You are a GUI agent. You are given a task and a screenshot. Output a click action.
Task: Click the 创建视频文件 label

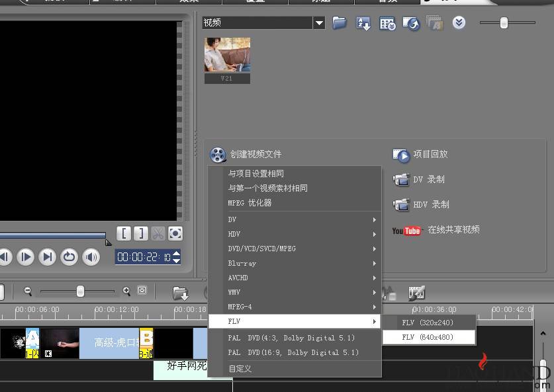255,154
